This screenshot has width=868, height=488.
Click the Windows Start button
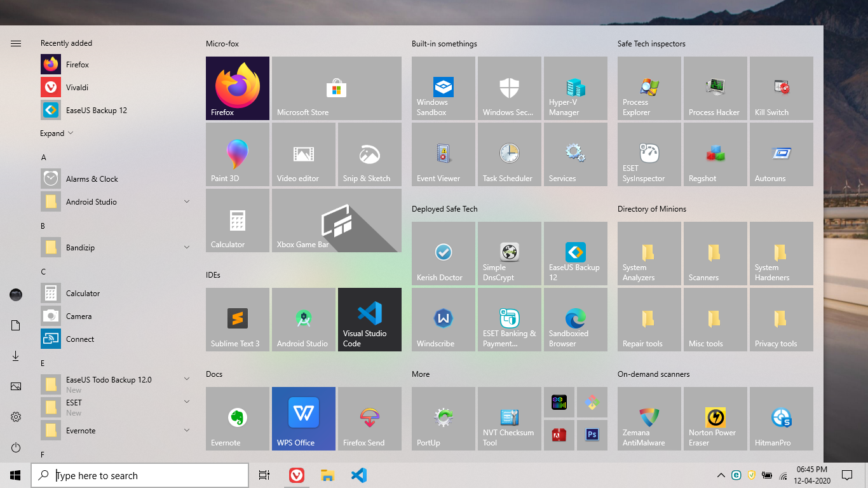click(x=15, y=475)
